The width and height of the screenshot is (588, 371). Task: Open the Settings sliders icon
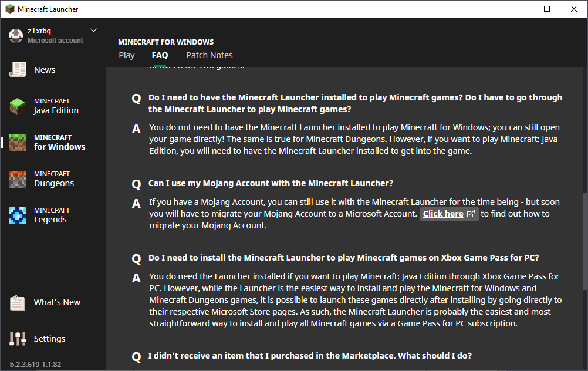tap(17, 339)
